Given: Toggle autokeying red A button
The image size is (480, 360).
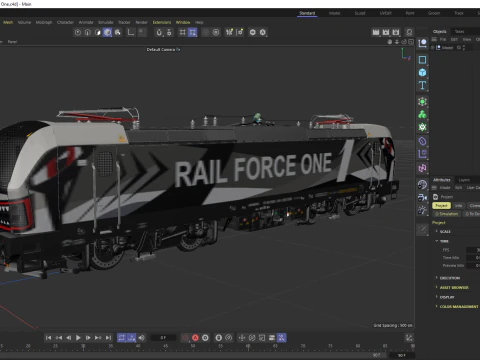Looking at the screenshot, I should coord(195,338).
